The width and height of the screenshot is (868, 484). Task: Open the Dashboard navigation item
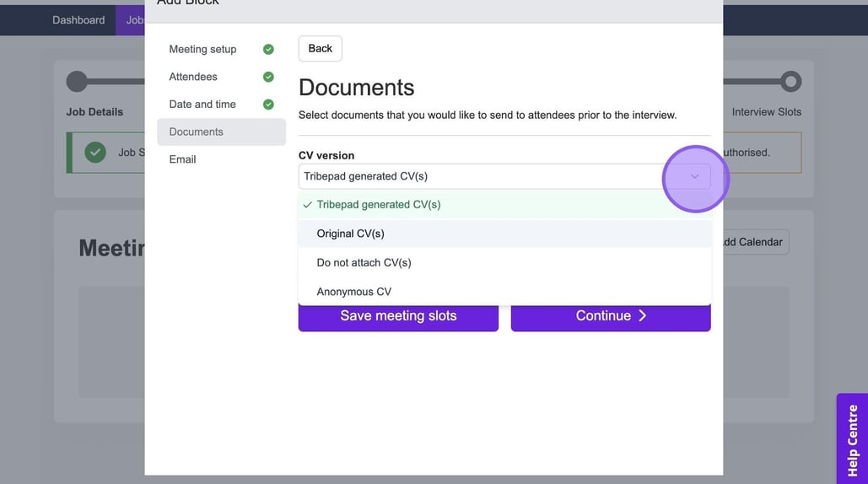pos(78,20)
